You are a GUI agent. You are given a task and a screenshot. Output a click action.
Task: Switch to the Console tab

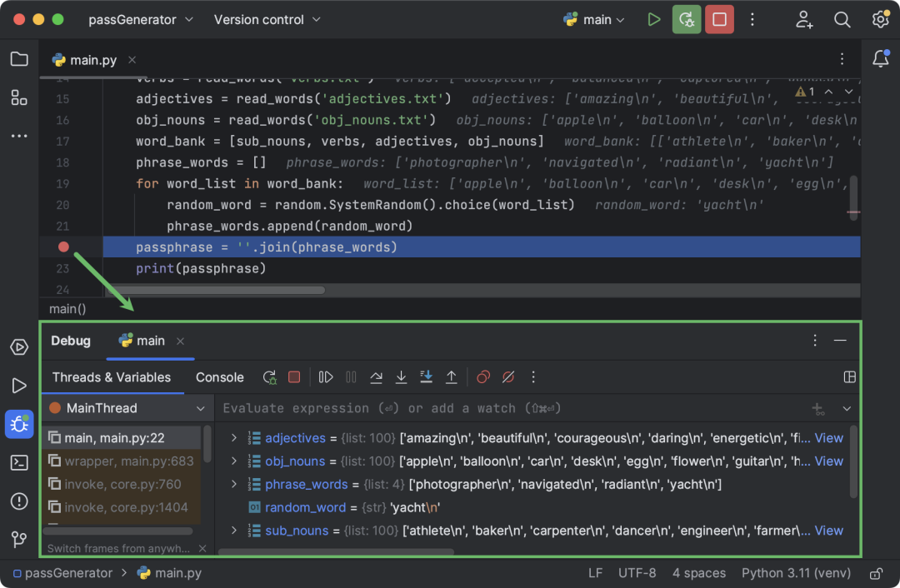219,377
